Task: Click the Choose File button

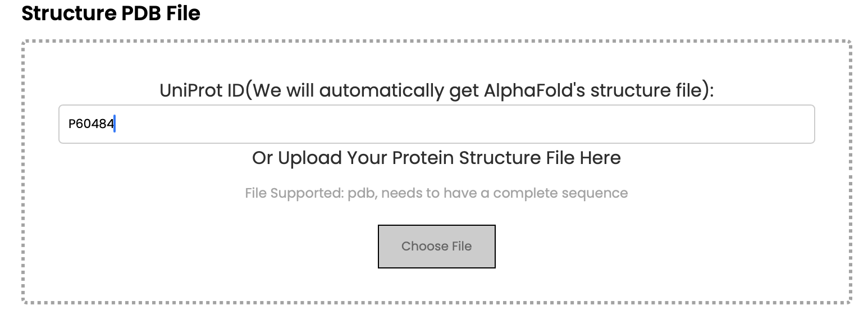Action: click(436, 246)
